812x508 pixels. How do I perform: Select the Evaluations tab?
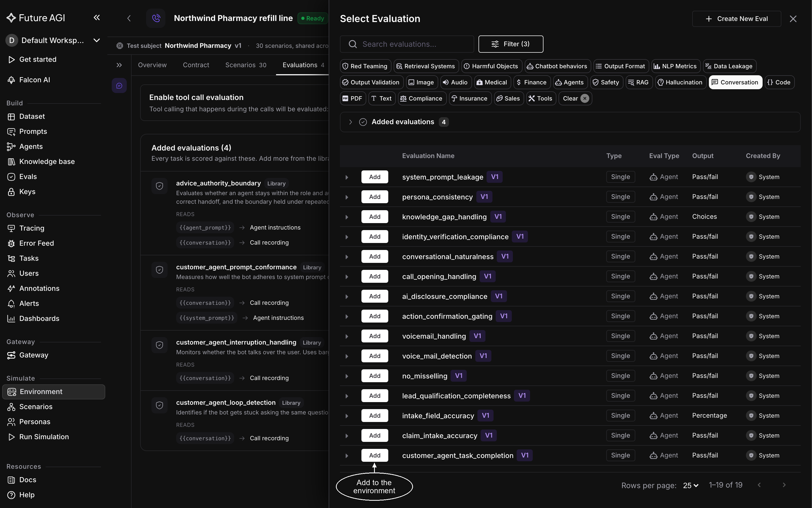click(x=303, y=65)
